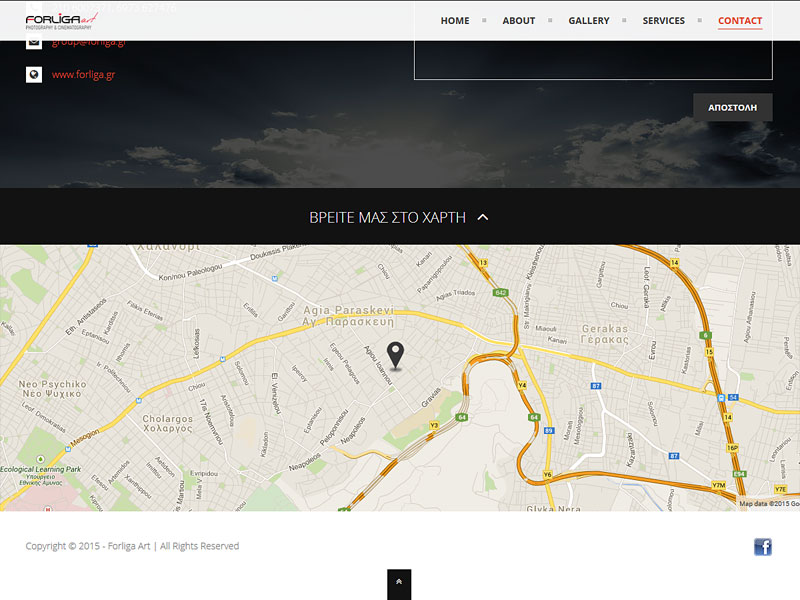The height and width of the screenshot is (600, 800).
Task: Collapse the ΒΡΕΙΤΕ ΜΑΣ ΣΤΟ ΧΑΡΤΗ chevron
Action: [483, 217]
